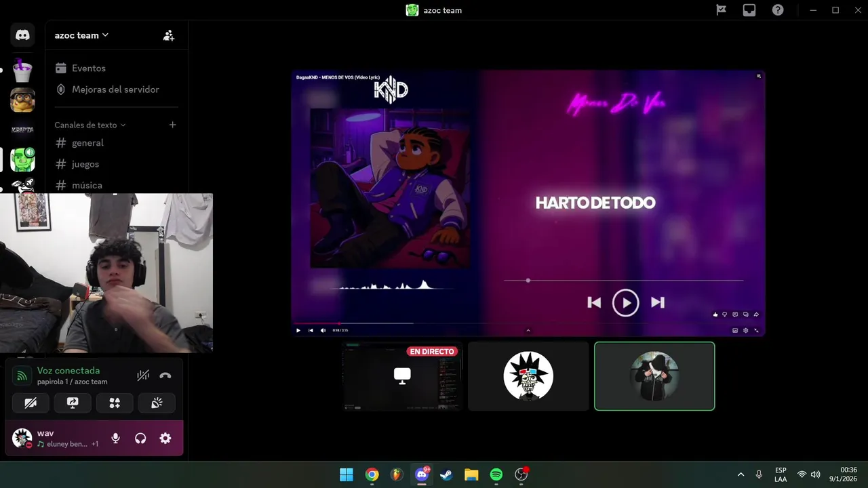Show hidden system tray icons
Image resolution: width=868 pixels, height=488 pixels.
tap(741, 474)
